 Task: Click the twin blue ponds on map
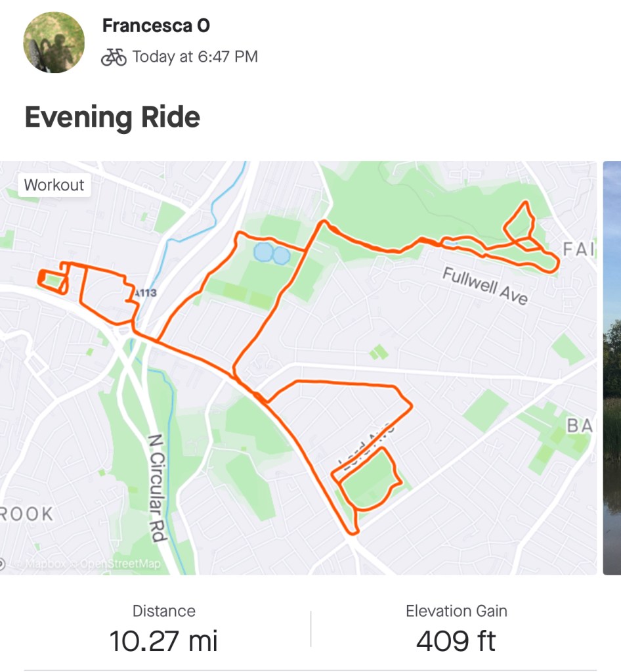click(x=271, y=254)
